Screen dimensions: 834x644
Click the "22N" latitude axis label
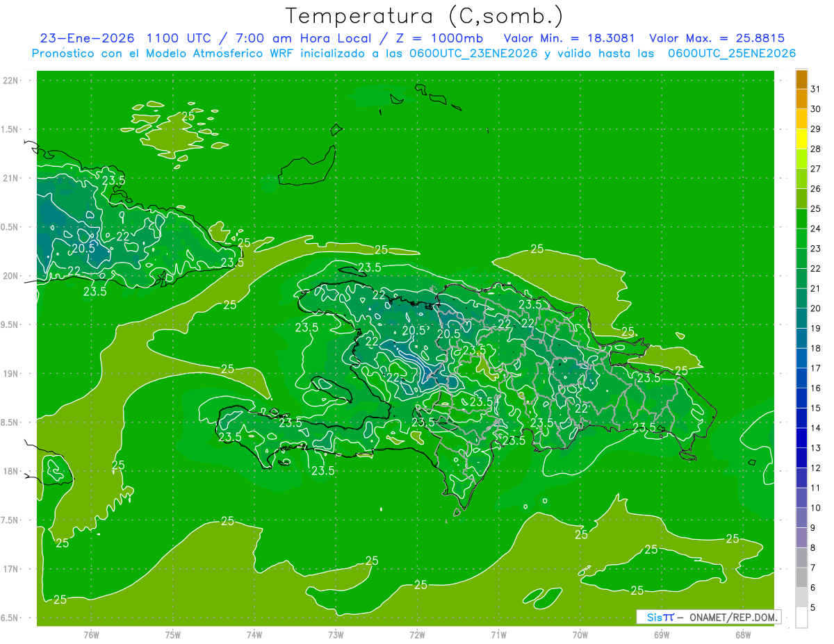[11, 81]
